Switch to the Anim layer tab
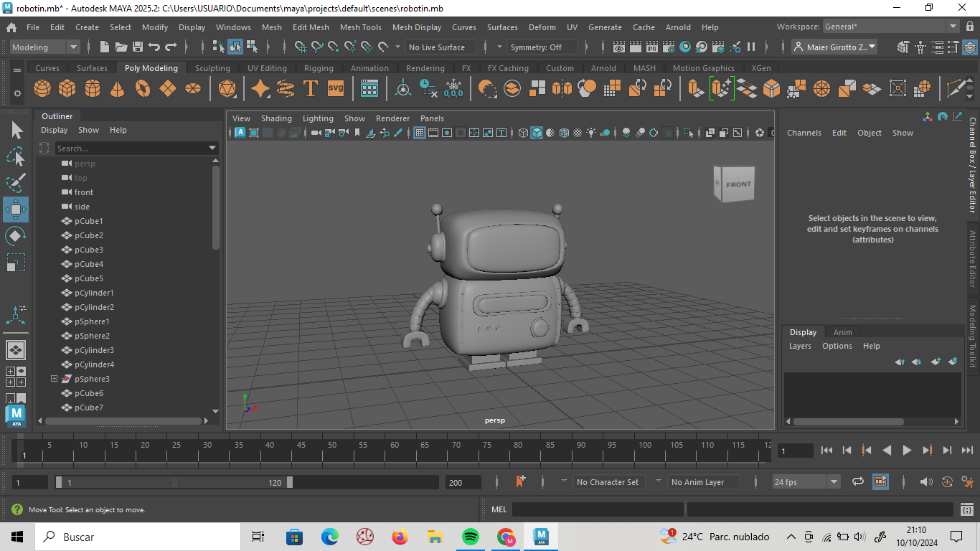The width and height of the screenshot is (980, 551). click(843, 332)
